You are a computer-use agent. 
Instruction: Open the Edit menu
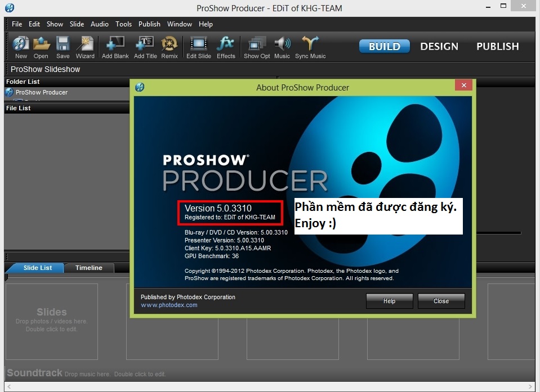(34, 24)
